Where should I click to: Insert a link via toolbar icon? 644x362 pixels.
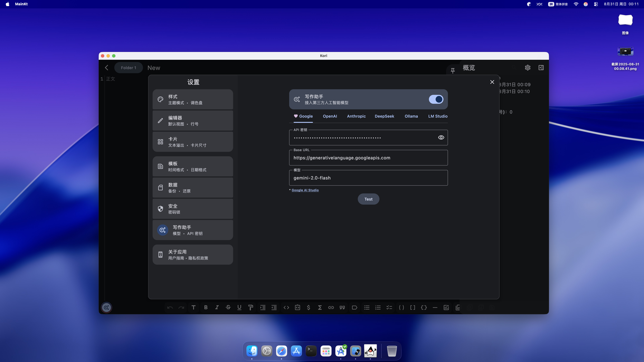331,307
